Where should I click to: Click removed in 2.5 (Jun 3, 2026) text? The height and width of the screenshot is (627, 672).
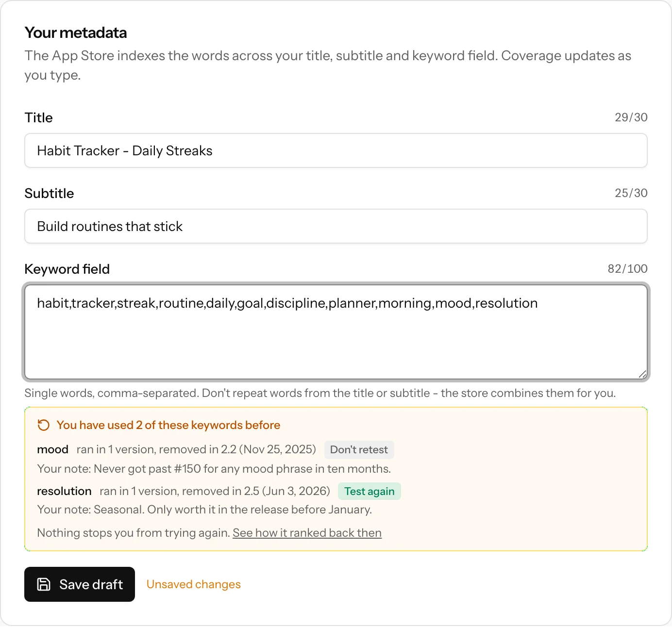point(256,491)
